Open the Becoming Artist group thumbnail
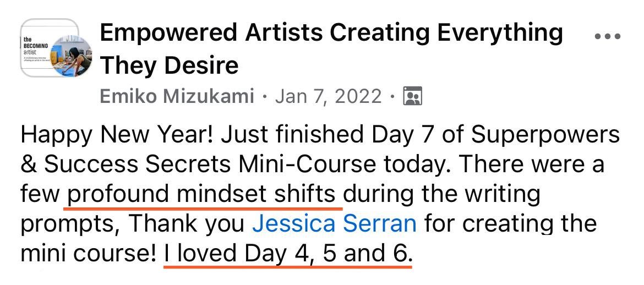The width and height of the screenshot is (644, 285). (37, 48)
